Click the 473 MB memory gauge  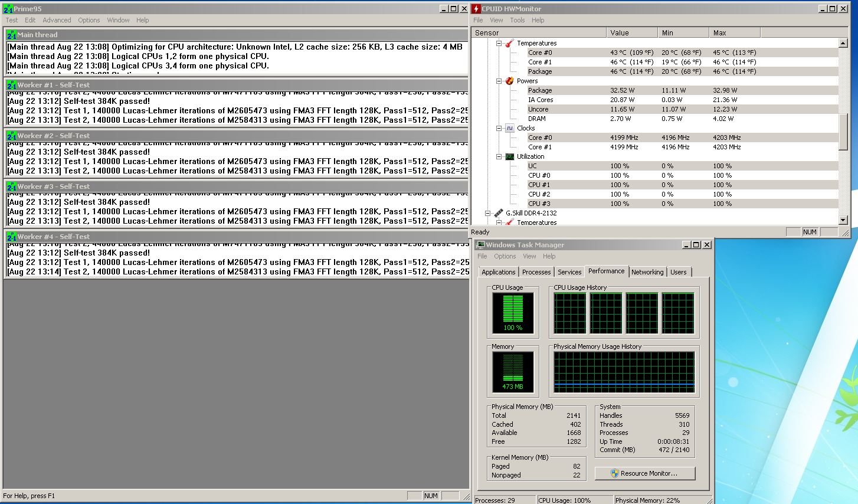click(513, 372)
